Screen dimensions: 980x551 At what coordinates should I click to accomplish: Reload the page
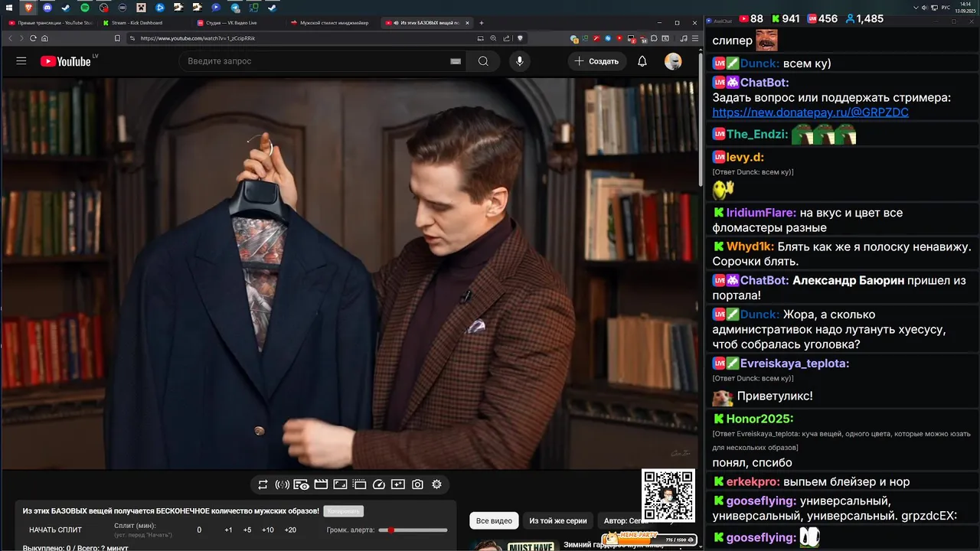[x=33, y=38]
